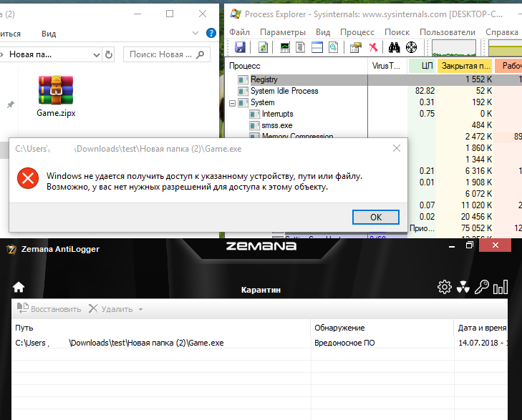The width and height of the screenshot is (522, 420).
Task: Click the crosshair Find Window's Process icon
Action: click(412, 47)
